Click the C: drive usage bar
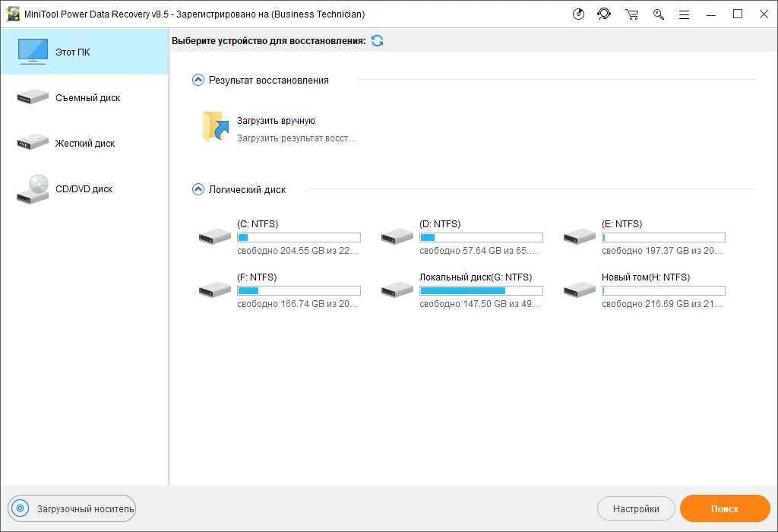Viewport: 778px width, 532px height. pos(299,237)
